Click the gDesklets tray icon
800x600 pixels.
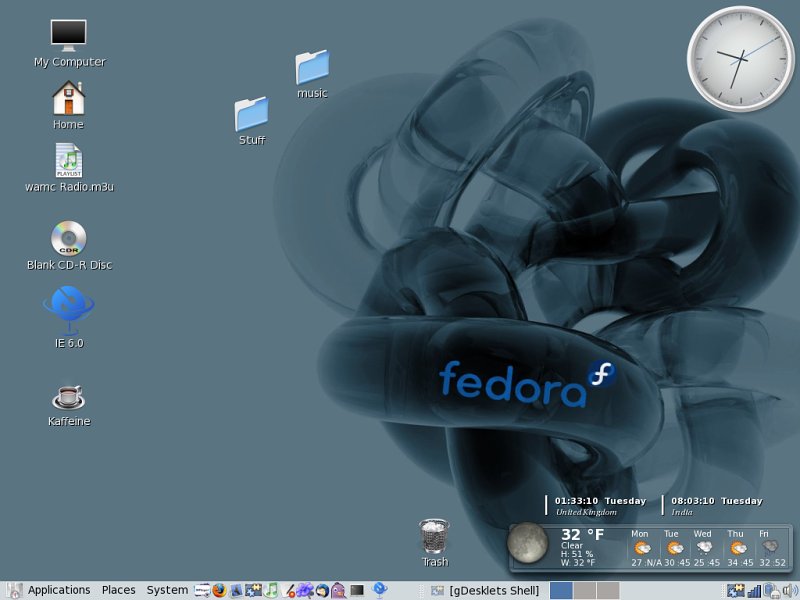(x=735, y=590)
